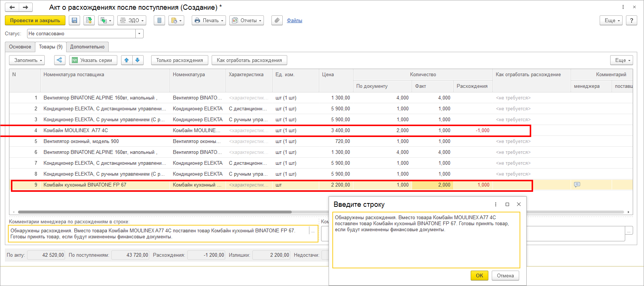
Task: Click the 720,00 price cell
Action: coord(336,141)
